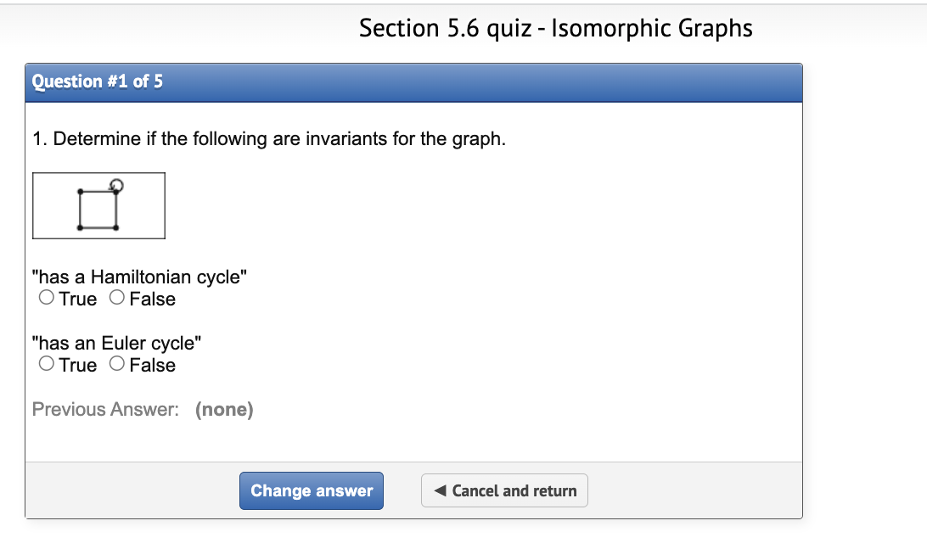This screenshot has height=560, width=927.
Task: Click the (none) previous answer text
Action: pyautogui.click(x=225, y=409)
